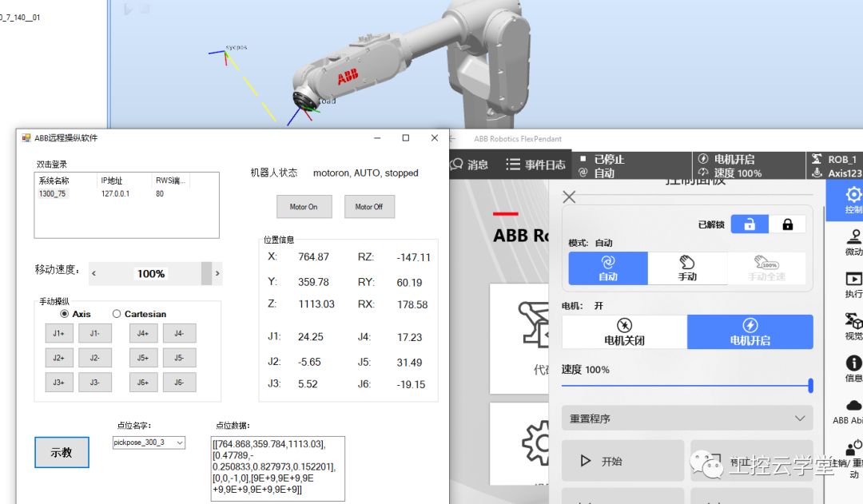Click the 127.0.0.1 IP address cell
863x504 pixels.
tap(115, 193)
